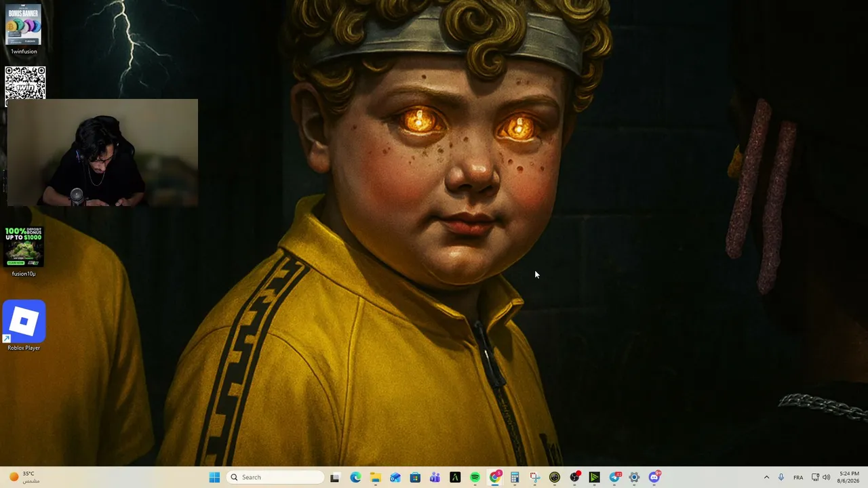
Task: Open the Windows Start menu
Action: (214, 477)
